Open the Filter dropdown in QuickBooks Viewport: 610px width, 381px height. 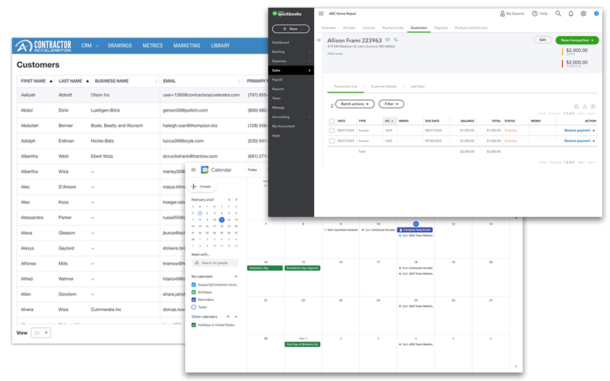(x=391, y=104)
